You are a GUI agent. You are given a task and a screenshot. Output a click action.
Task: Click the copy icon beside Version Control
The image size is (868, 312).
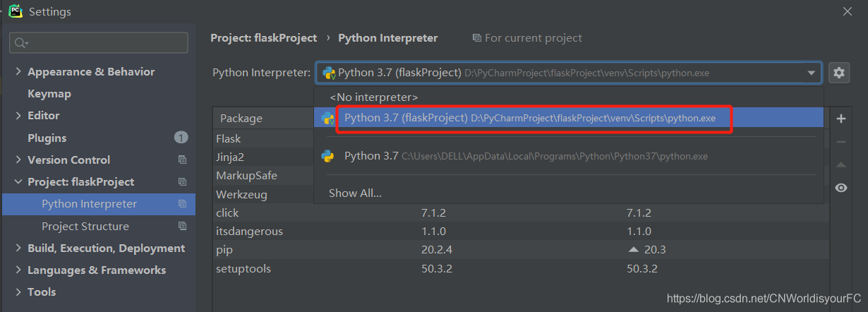click(182, 160)
